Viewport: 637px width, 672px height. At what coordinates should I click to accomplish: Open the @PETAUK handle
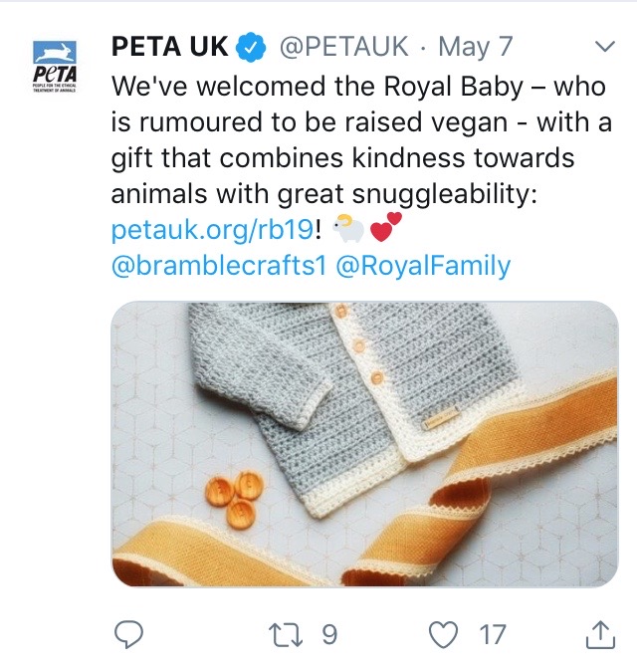344,46
